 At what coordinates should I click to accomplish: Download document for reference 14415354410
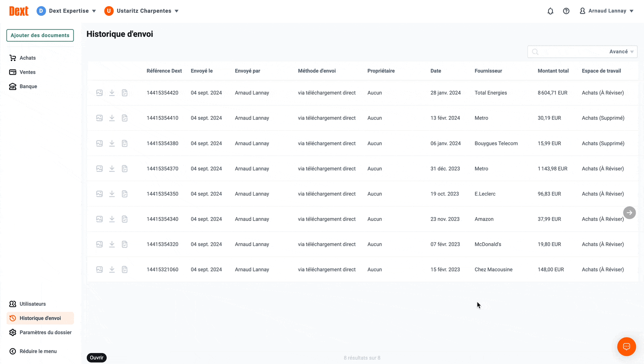point(112,118)
